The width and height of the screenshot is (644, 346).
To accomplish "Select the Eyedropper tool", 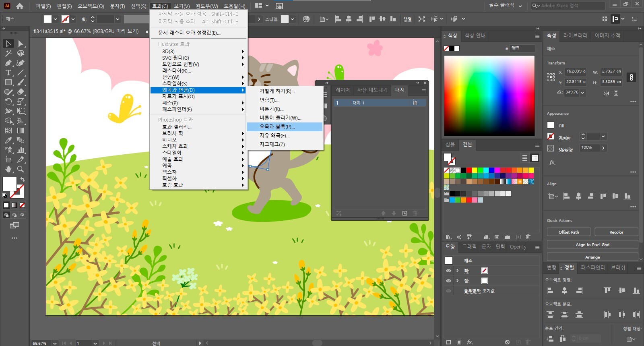I will pos(8,140).
